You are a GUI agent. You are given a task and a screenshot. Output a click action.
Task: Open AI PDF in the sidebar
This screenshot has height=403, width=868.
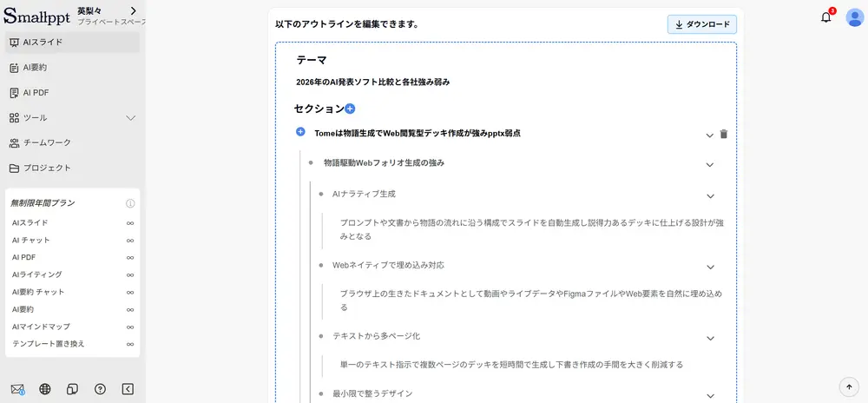(x=73, y=92)
